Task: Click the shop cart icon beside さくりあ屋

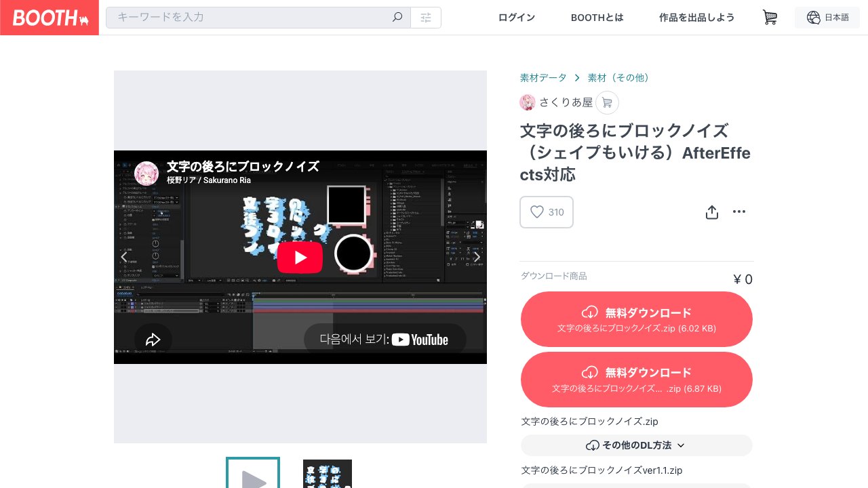Action: pos(607,102)
